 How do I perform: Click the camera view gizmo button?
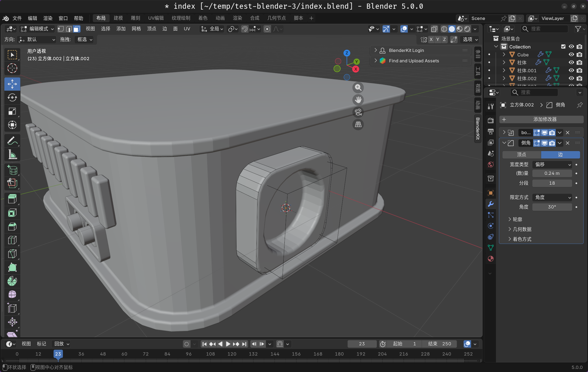(x=358, y=112)
